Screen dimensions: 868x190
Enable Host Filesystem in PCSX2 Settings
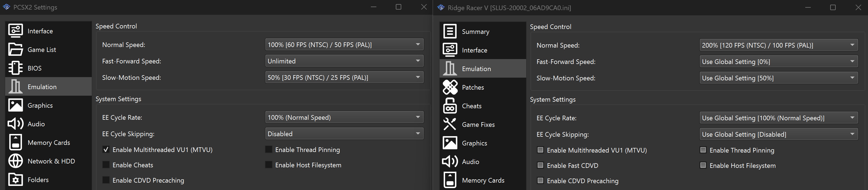pos(268,165)
